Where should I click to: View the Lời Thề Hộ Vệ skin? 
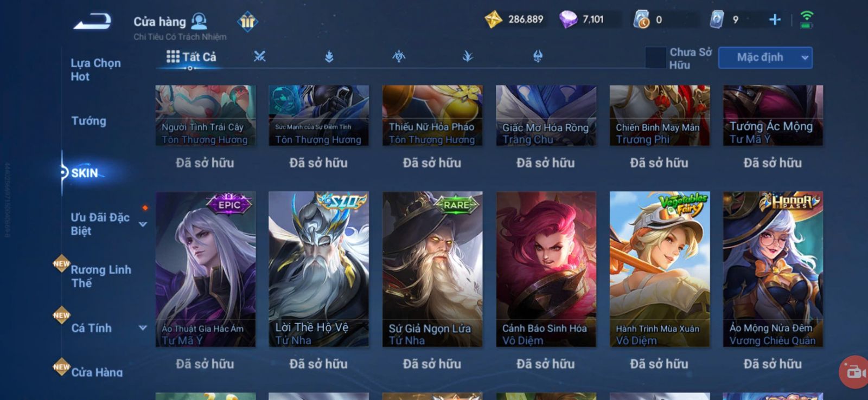[318, 269]
